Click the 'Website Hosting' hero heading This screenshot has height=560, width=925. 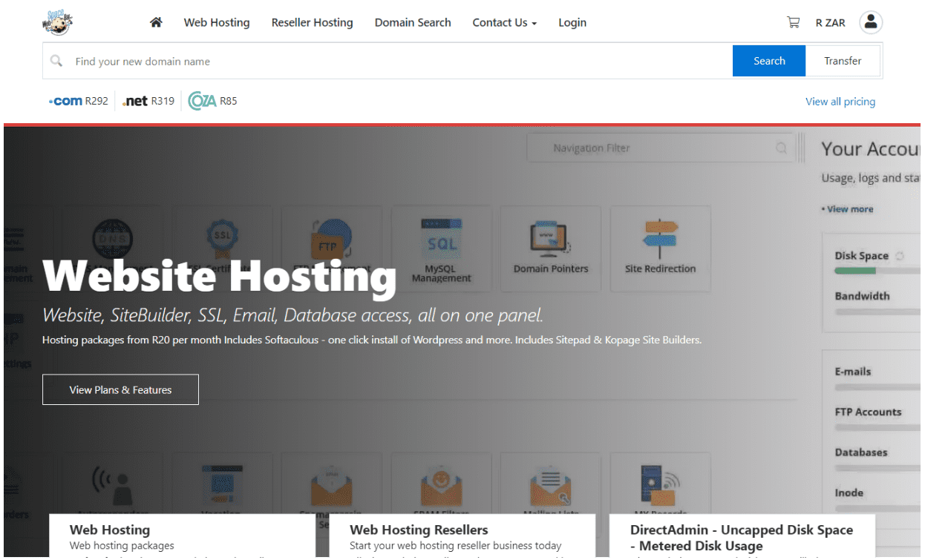pos(220,276)
